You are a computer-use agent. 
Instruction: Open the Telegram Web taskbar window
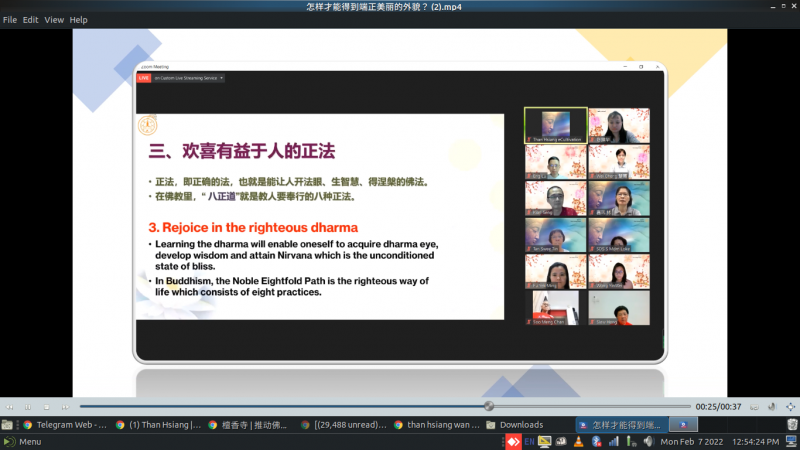pos(60,424)
